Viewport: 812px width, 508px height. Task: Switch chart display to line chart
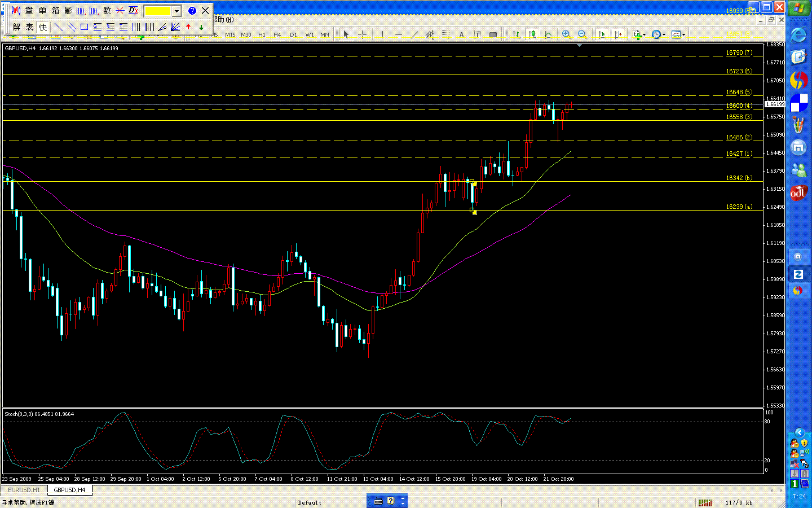pyautogui.click(x=548, y=35)
